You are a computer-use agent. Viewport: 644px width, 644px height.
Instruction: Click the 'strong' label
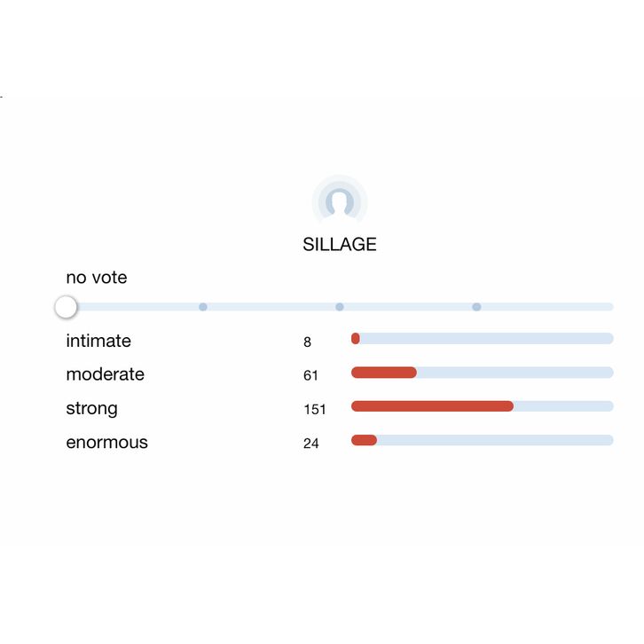(x=91, y=409)
